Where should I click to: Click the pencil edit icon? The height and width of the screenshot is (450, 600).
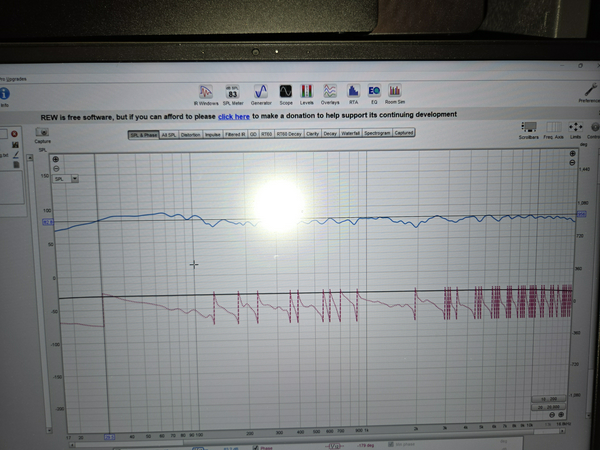tap(16, 155)
